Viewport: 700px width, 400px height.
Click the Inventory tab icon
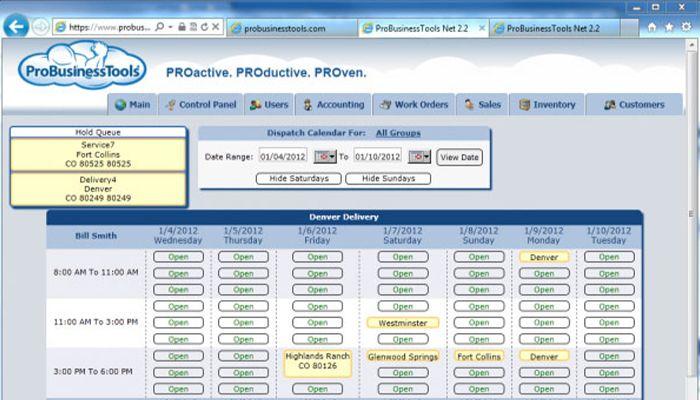(x=524, y=105)
